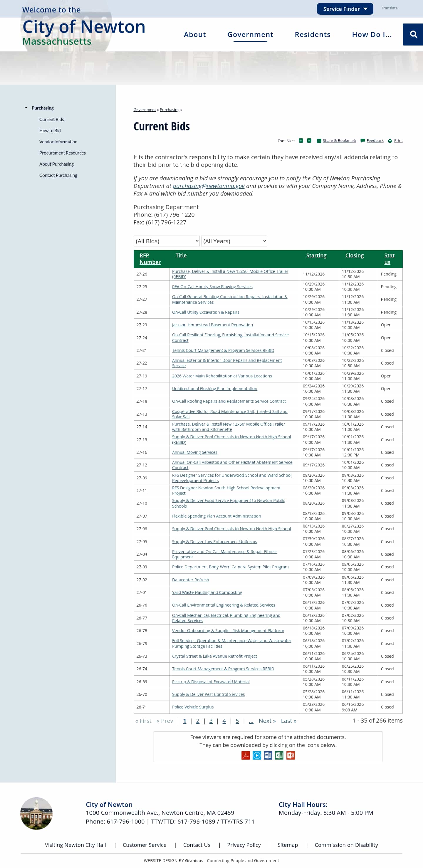Open the Datacenter Refresh bid
The height and width of the screenshot is (868, 423).
[x=190, y=580]
